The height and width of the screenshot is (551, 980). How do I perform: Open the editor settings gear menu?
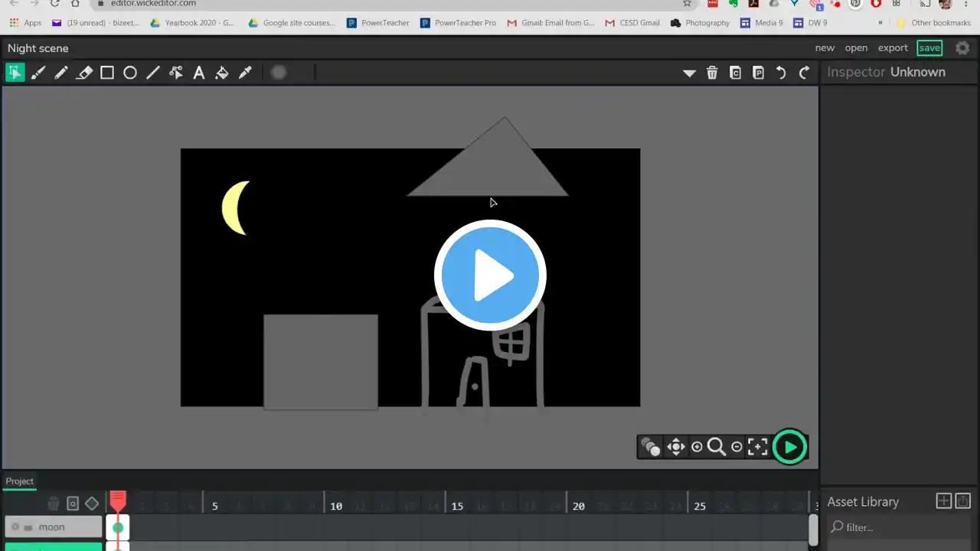coord(962,47)
